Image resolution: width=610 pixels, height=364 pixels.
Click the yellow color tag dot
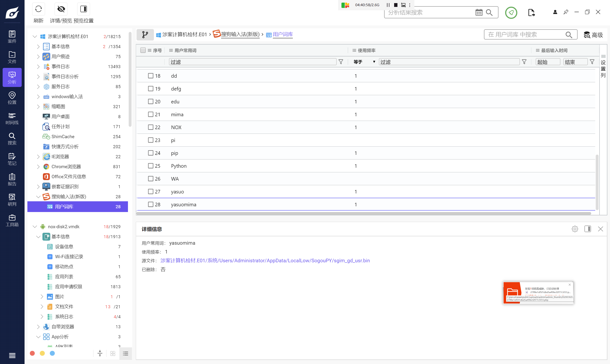42,353
